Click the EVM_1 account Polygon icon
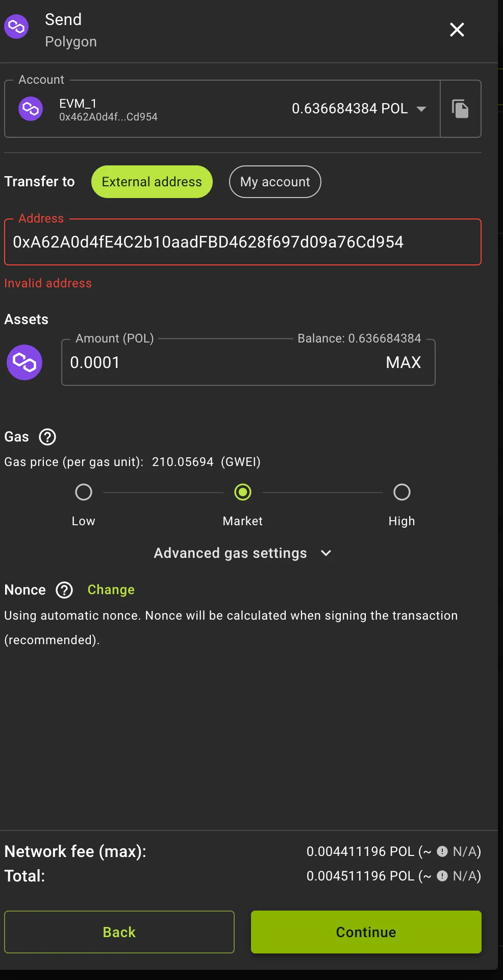 click(31, 109)
